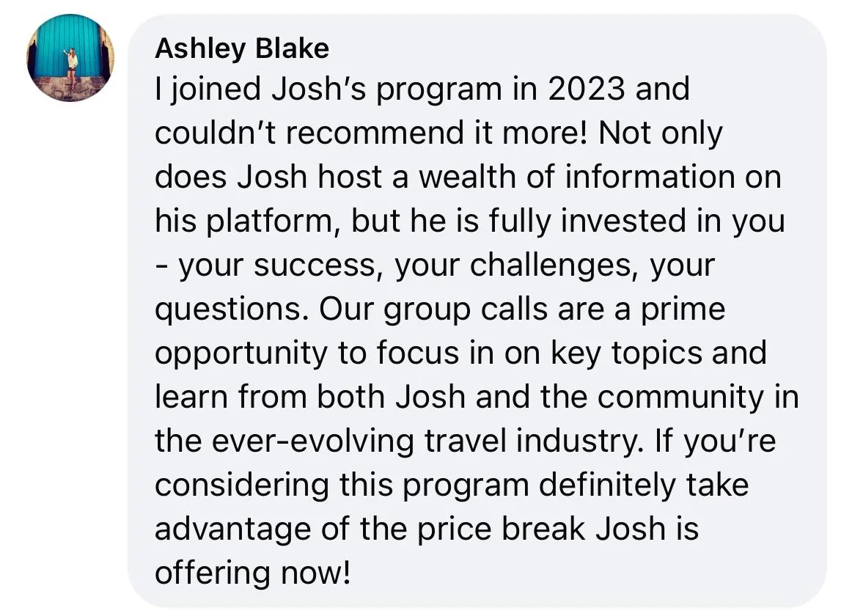Click the final words "offering now!"
This screenshot has width=841, height=616.
point(253,573)
